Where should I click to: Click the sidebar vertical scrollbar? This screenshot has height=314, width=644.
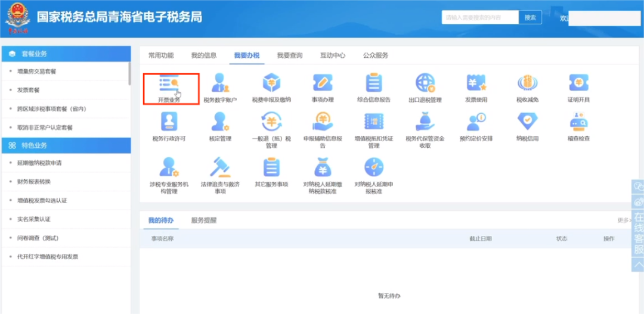click(x=130, y=73)
